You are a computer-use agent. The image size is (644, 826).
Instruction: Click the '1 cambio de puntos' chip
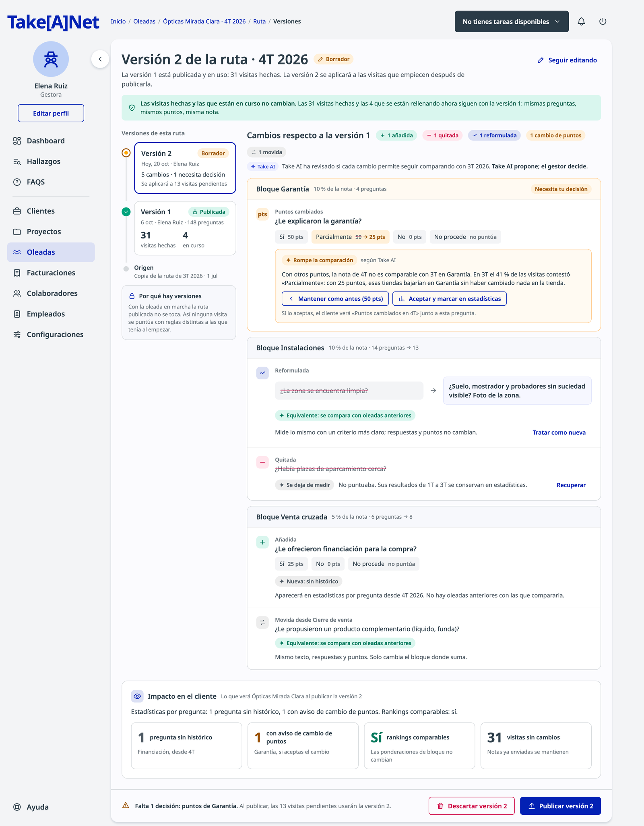click(555, 135)
